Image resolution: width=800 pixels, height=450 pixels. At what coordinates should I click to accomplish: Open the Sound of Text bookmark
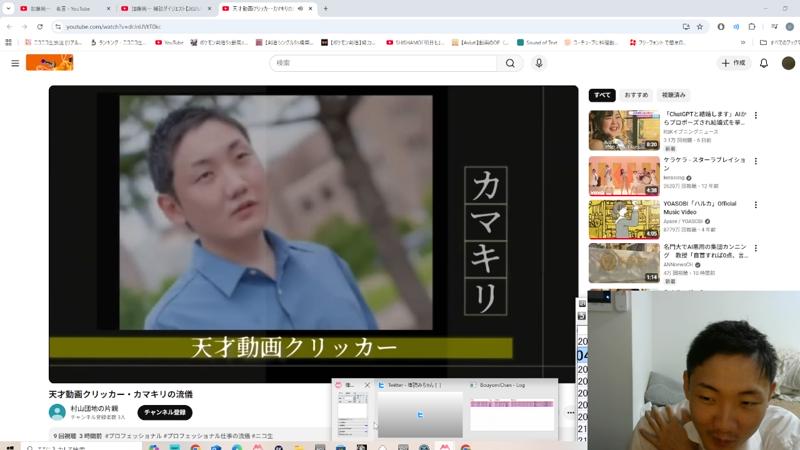click(537, 42)
